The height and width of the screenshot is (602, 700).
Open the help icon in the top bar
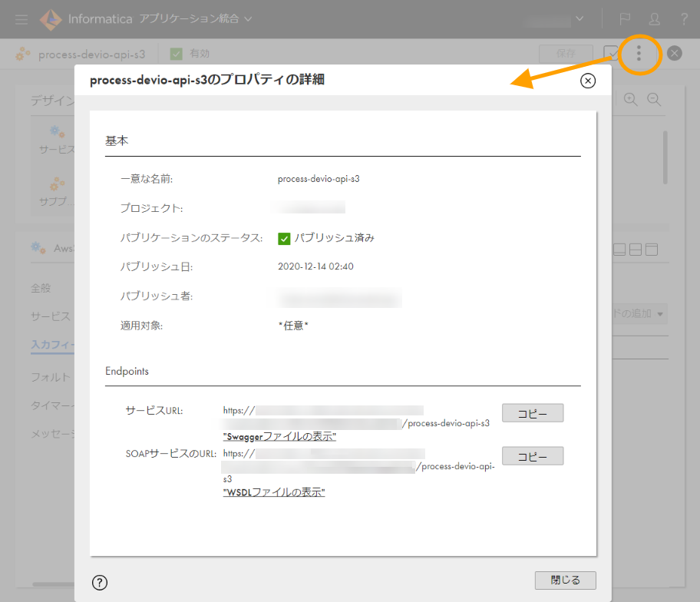pyautogui.click(x=682, y=18)
